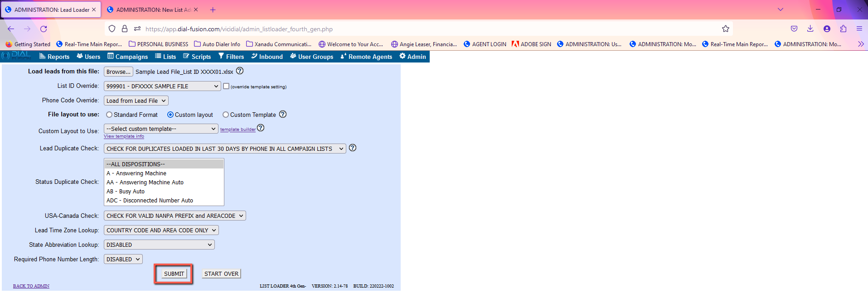Screen dimensions: 868x293
Task: Select Standard Format radio button
Action: click(x=109, y=115)
